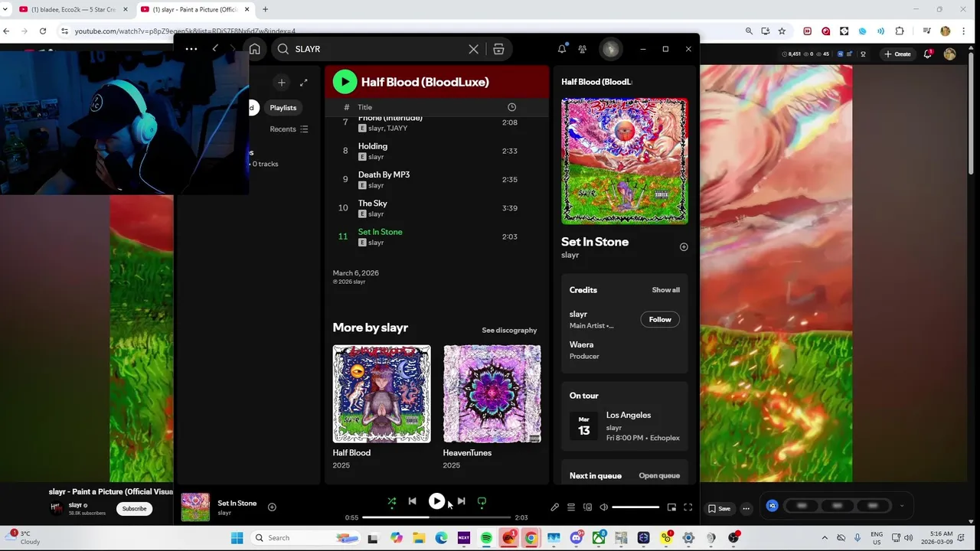Toggle repeat mode in Spotify
Screen dimensions: 980x551
(482, 502)
